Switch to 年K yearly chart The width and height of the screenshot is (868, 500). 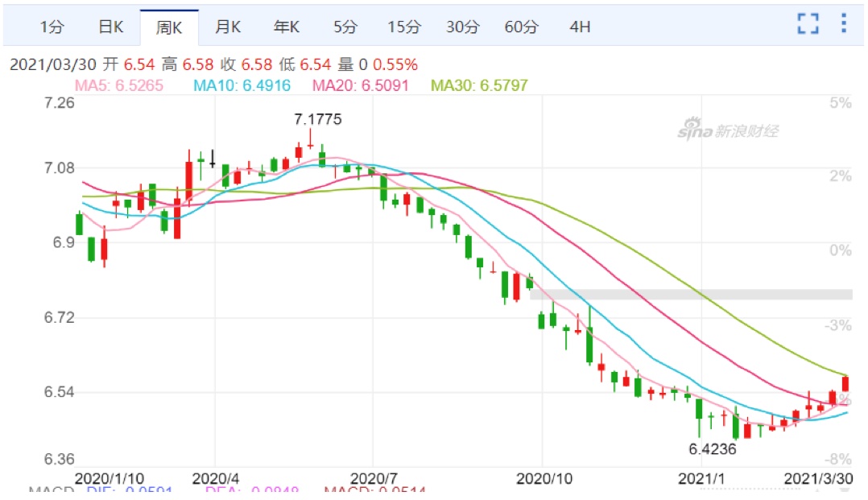pyautogui.click(x=286, y=27)
